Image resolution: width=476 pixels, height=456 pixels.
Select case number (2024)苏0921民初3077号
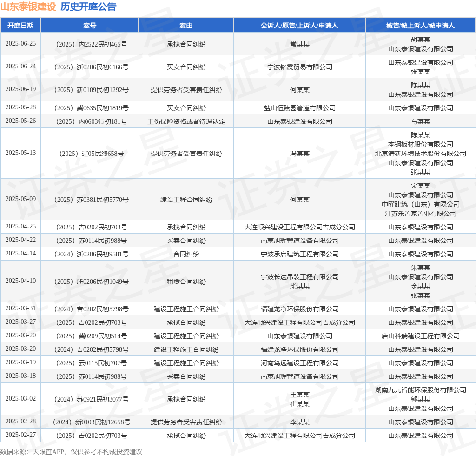[x=92, y=399]
